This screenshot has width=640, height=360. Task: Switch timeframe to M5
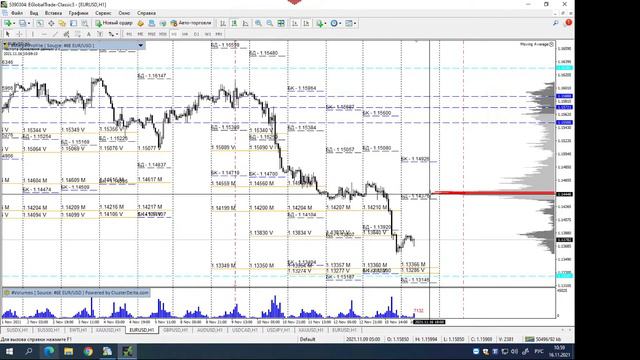point(140,34)
